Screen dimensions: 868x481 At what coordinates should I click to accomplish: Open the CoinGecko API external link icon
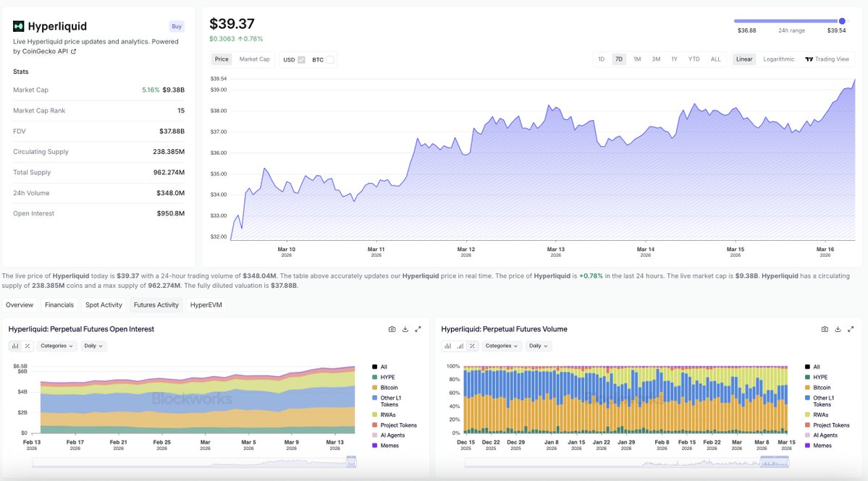73,51
